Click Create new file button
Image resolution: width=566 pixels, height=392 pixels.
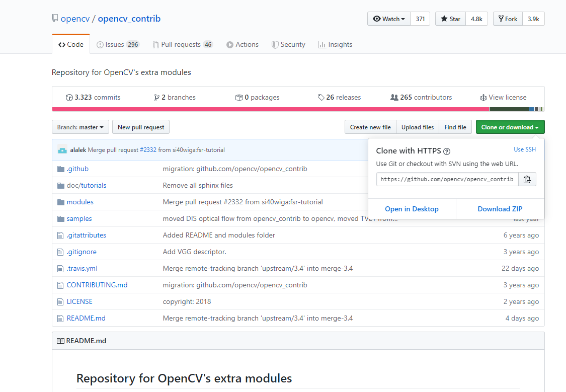[370, 127]
